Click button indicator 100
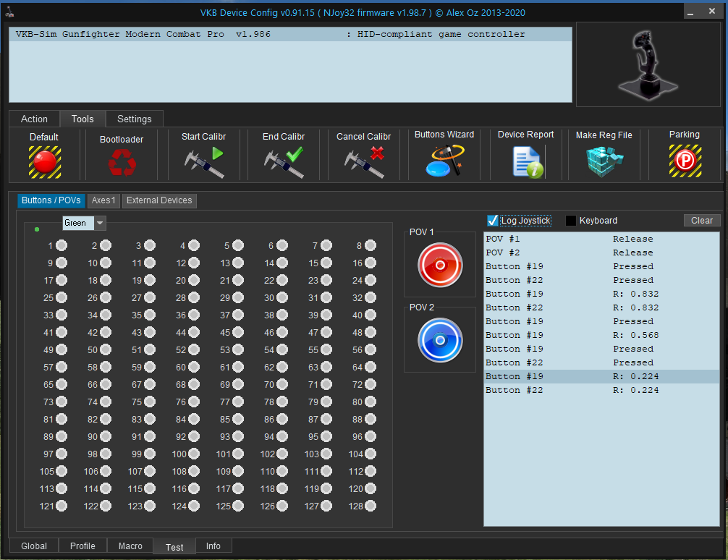Image resolution: width=728 pixels, height=560 pixels. [x=194, y=454]
